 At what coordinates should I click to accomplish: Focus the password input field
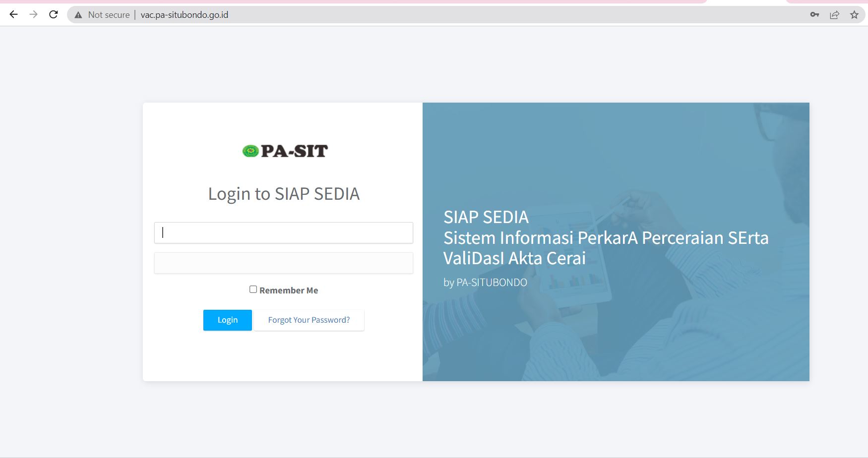click(283, 263)
